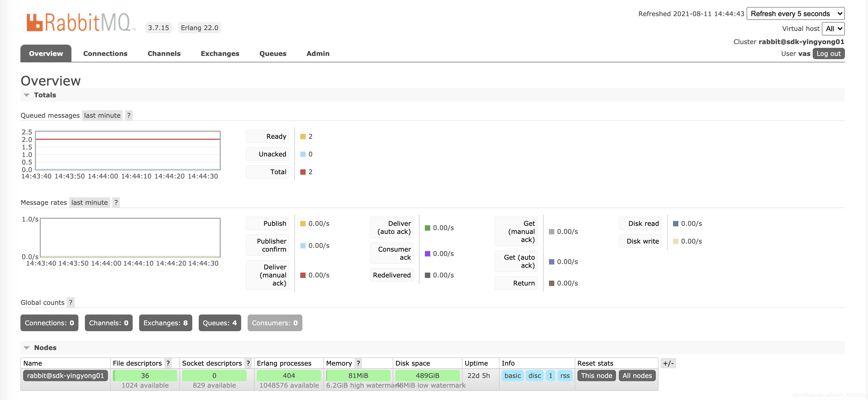Image resolution: width=868 pixels, height=400 pixels.
Task: Open the Queues tab
Action: [x=273, y=53]
